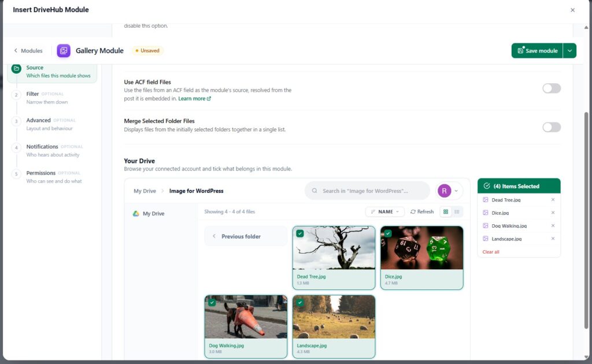Click the Google Drive logo icon
The image size is (592, 364).
point(136,214)
